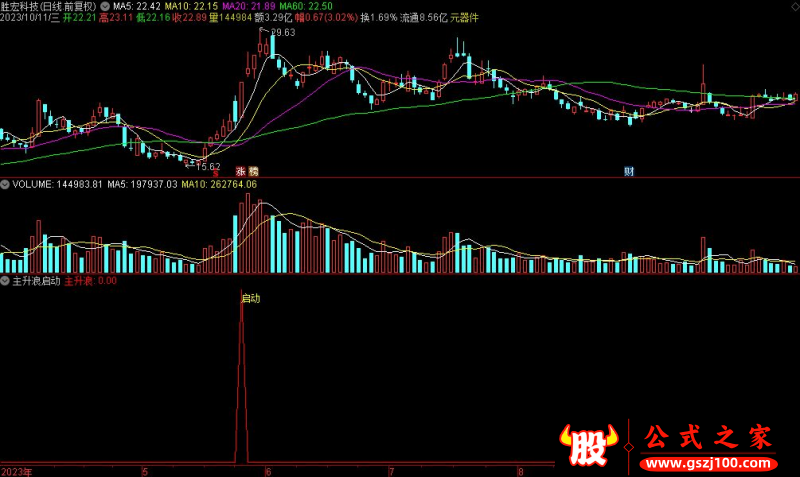
Task: Click the turnover rate 换1.69%
Action: (379, 18)
